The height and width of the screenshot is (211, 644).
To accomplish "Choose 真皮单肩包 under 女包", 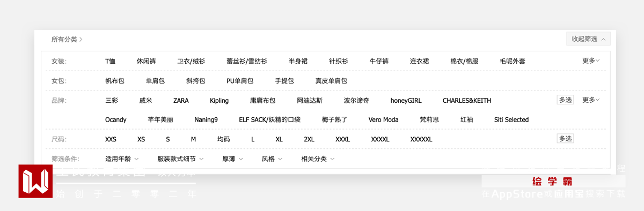I will point(331,81).
